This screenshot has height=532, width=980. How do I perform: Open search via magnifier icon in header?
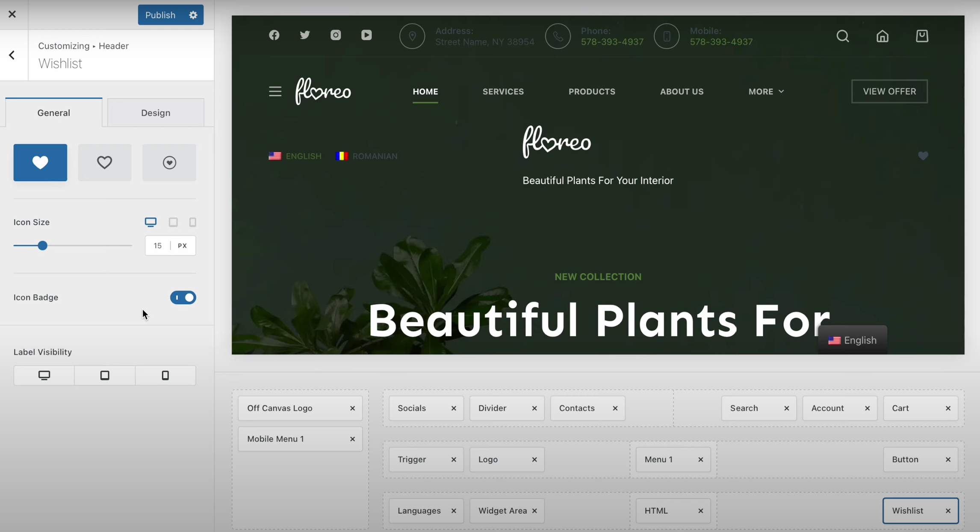(843, 36)
